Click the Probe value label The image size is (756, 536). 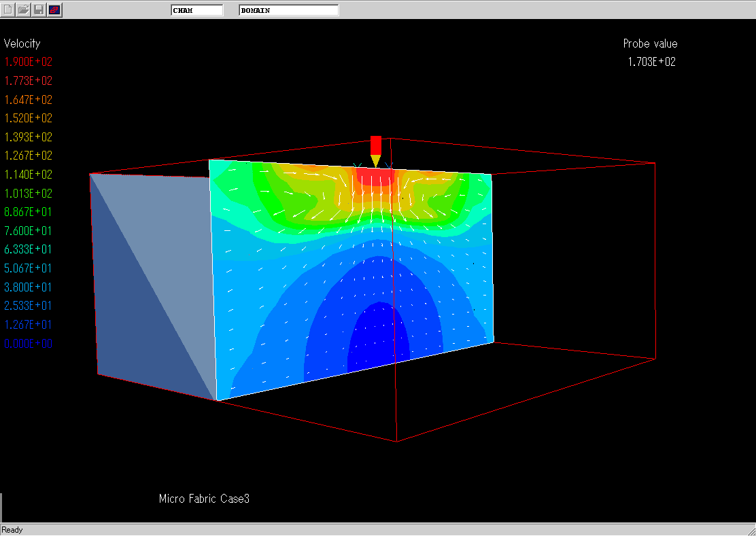click(650, 43)
